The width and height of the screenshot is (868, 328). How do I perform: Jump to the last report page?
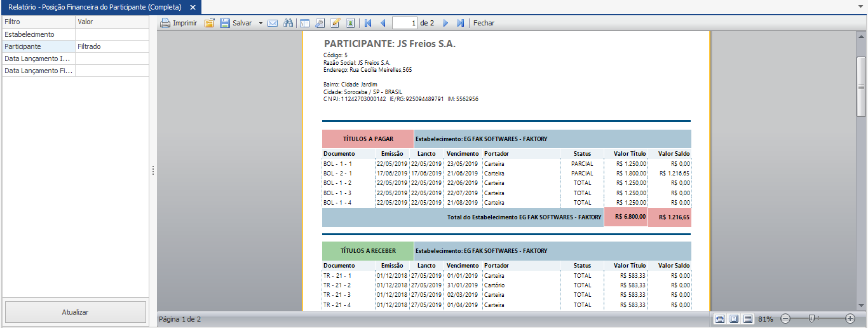click(x=461, y=23)
